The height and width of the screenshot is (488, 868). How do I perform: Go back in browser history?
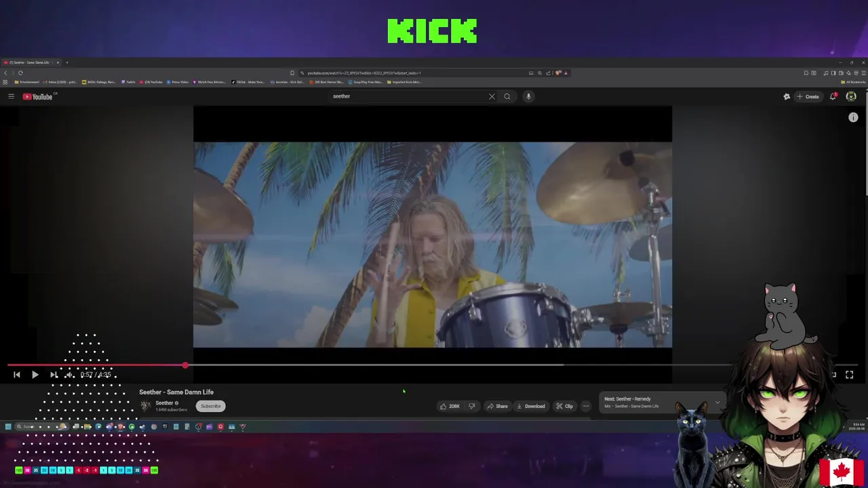[5, 73]
